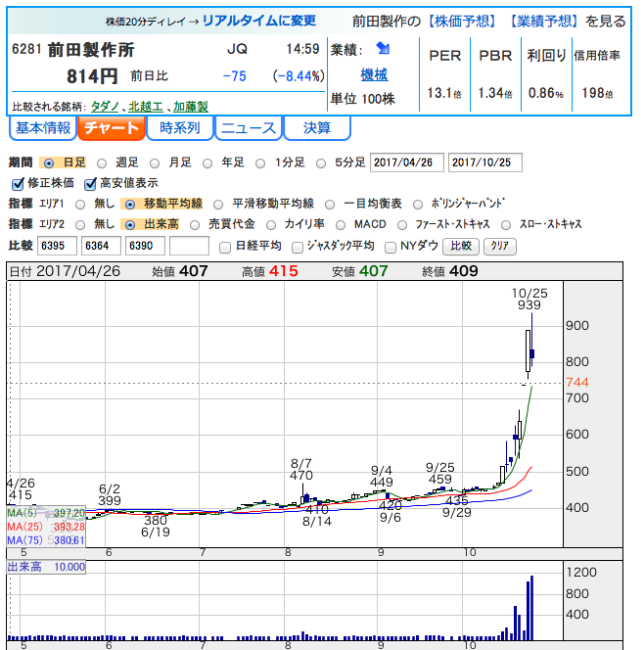Select the 週足 weekly period radio button

[x=102, y=163]
